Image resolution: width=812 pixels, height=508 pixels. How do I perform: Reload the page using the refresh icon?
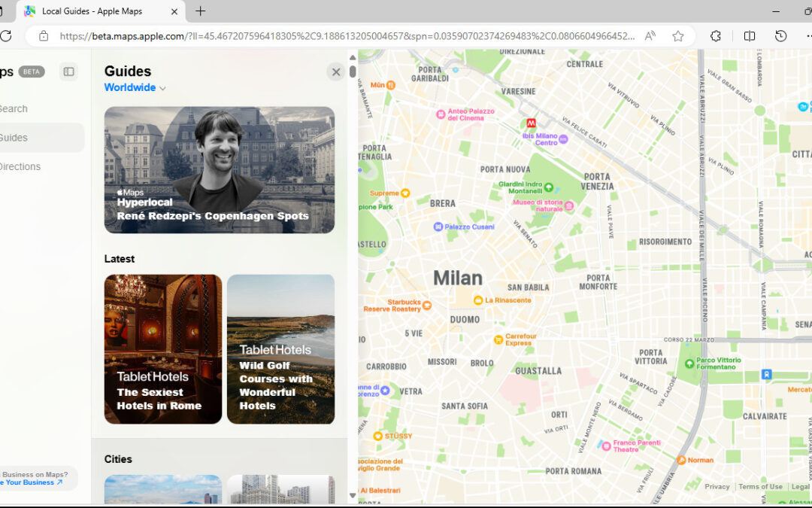pos(7,35)
